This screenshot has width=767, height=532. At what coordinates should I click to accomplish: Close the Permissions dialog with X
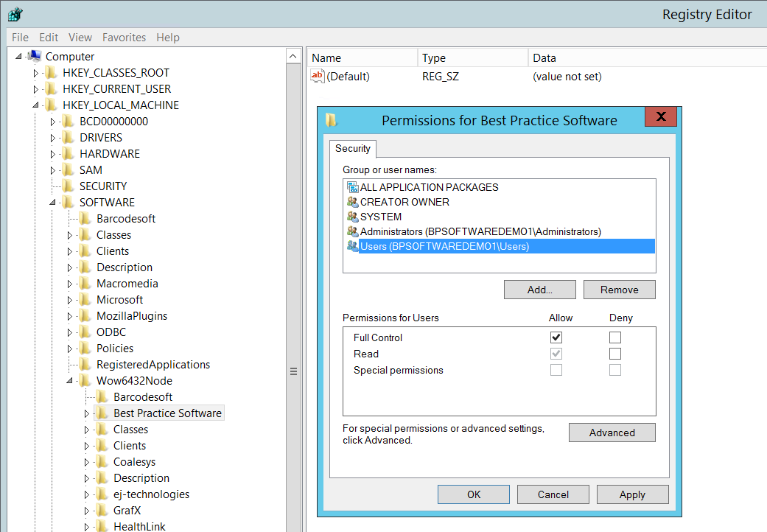pyautogui.click(x=661, y=116)
